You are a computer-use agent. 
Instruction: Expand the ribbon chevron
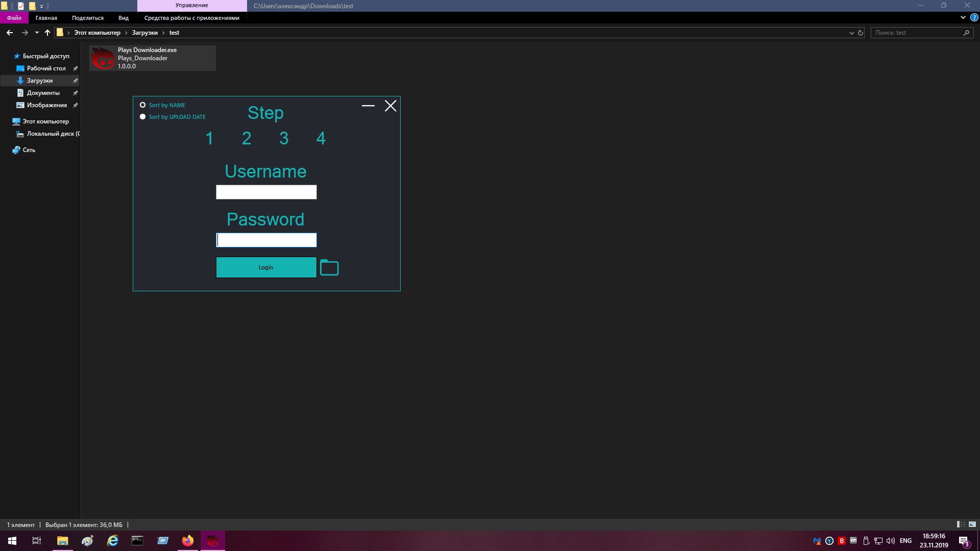pos(963,17)
